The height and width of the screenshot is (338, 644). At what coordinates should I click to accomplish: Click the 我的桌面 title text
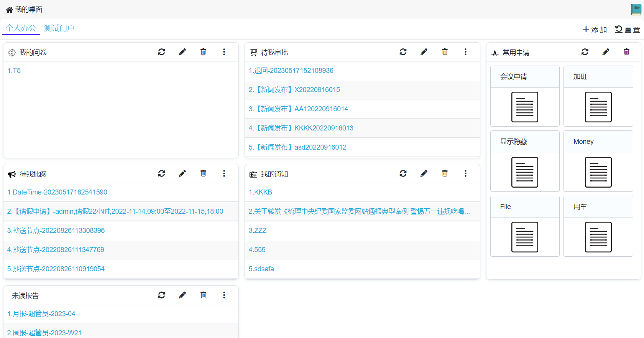[29, 10]
